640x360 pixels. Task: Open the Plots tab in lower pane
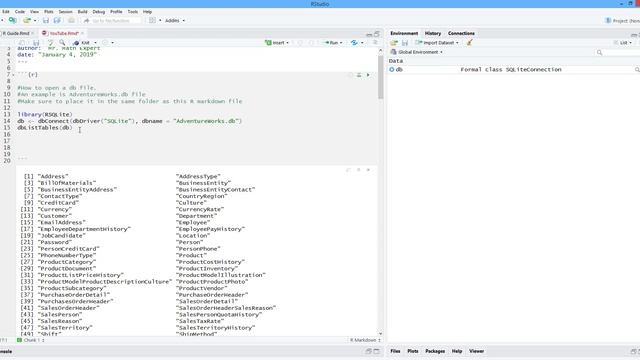[x=413, y=351]
